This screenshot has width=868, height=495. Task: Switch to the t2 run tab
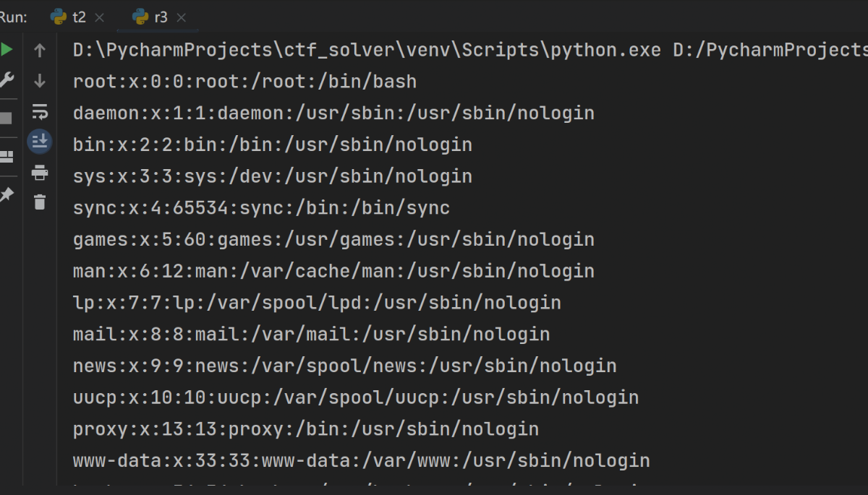click(x=78, y=17)
